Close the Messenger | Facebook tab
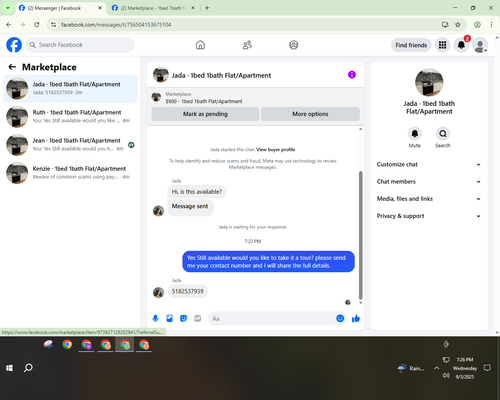 [100, 8]
